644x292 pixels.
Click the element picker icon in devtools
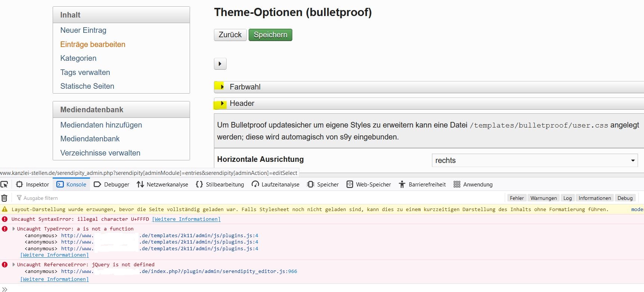[4, 184]
